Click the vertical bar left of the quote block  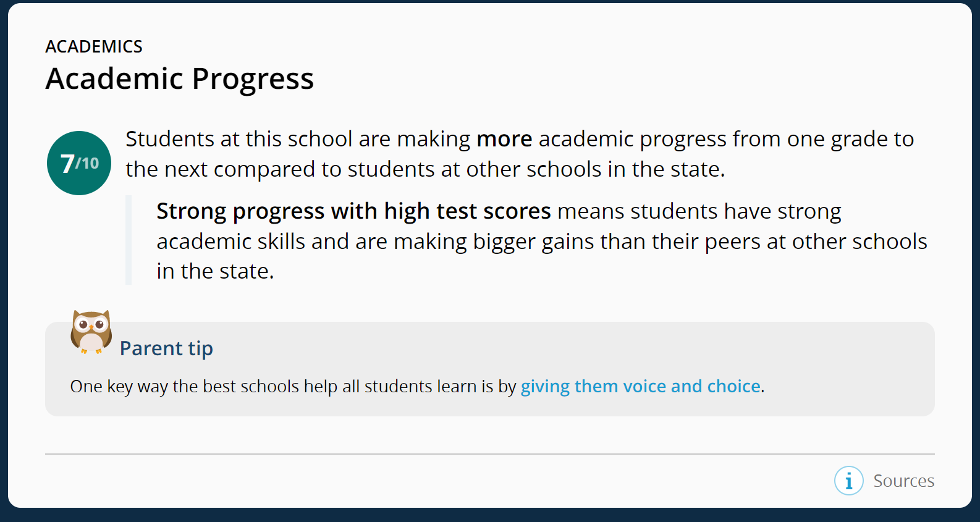(x=129, y=240)
